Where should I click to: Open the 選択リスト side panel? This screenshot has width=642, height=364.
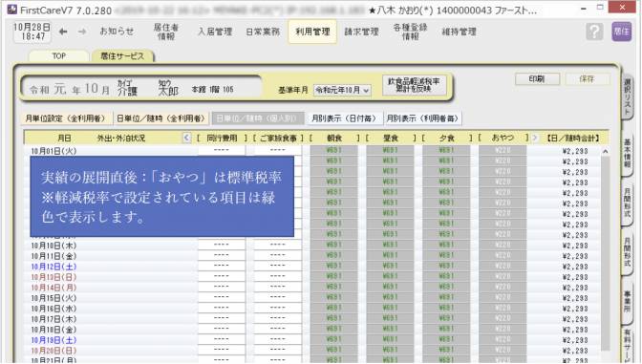[x=628, y=96]
